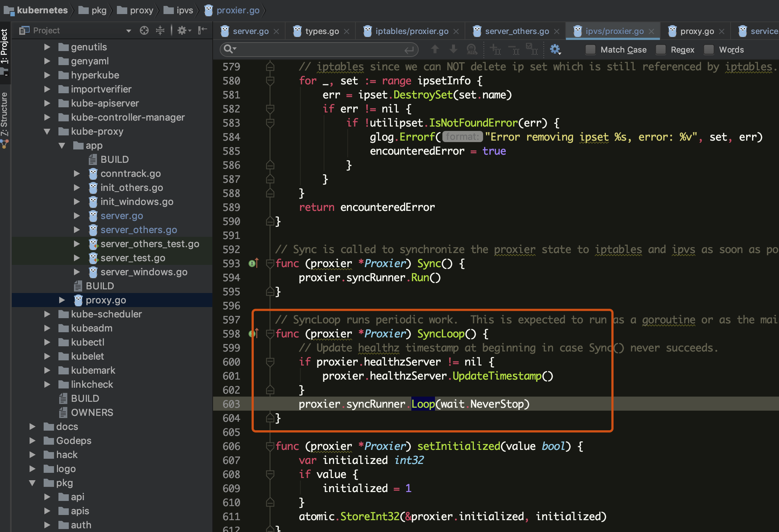Open search filter settings gear icon
The image size is (779, 532).
point(555,49)
